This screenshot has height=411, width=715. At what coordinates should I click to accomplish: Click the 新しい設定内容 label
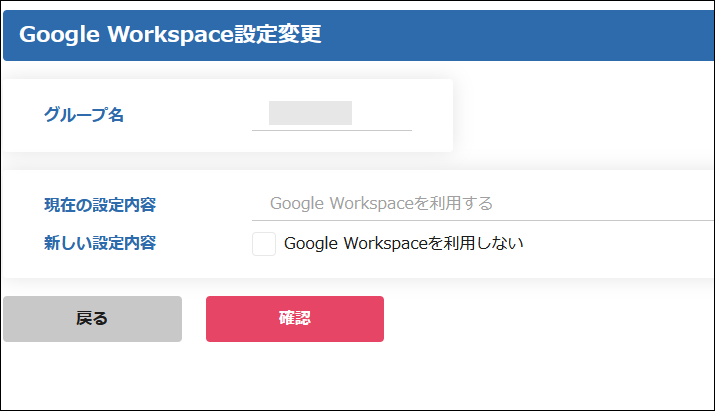tap(100, 242)
